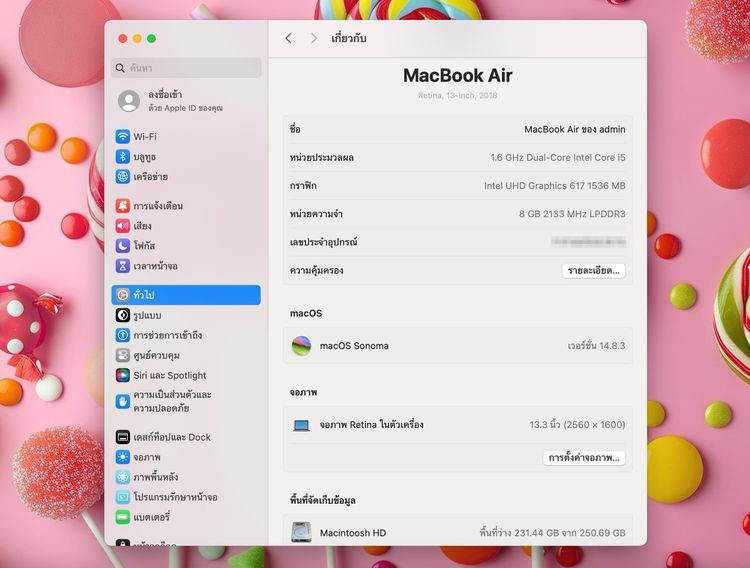Select ทั่วไป in the sidebar
The width and height of the screenshot is (750, 568).
[186, 295]
